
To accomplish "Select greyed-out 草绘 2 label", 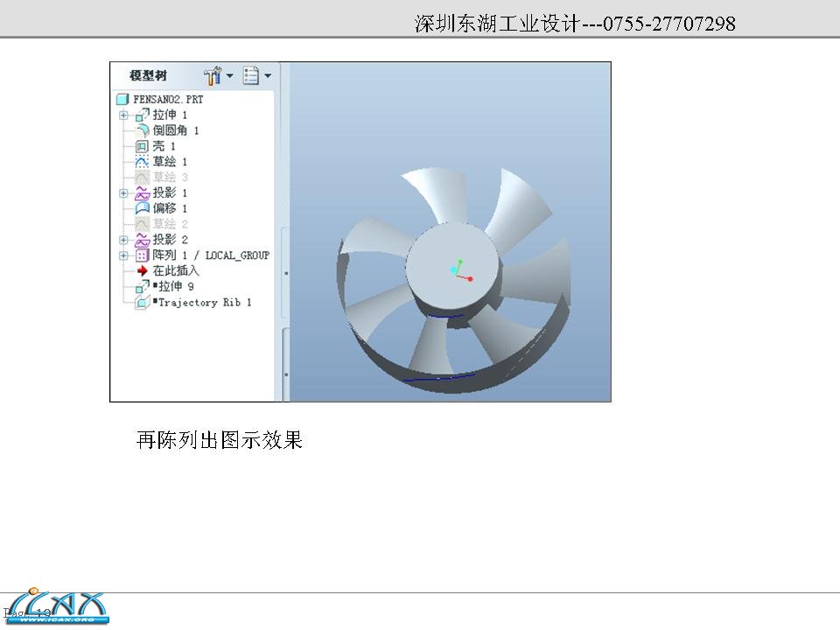I will (170, 224).
